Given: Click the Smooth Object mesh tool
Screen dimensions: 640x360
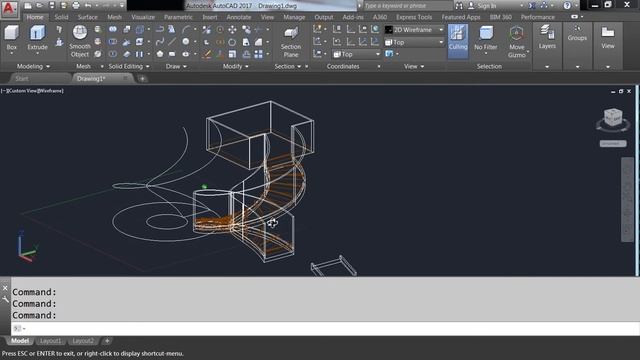Looking at the screenshot, I should pyautogui.click(x=80, y=42).
